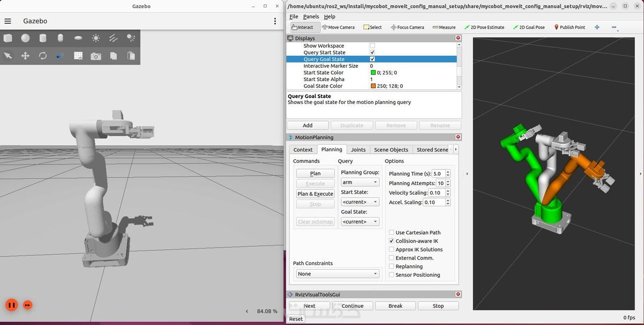Open the Planning Group dropdown
The height and width of the screenshot is (325, 644).
[360, 182]
